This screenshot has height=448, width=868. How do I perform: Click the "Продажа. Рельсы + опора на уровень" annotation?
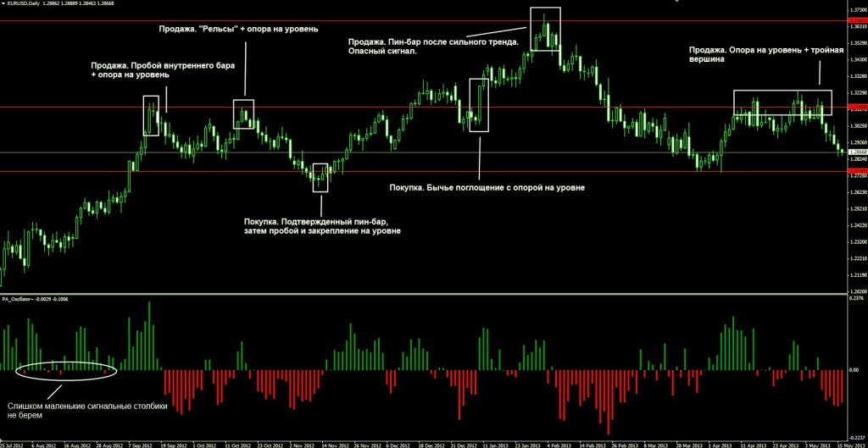click(238, 30)
